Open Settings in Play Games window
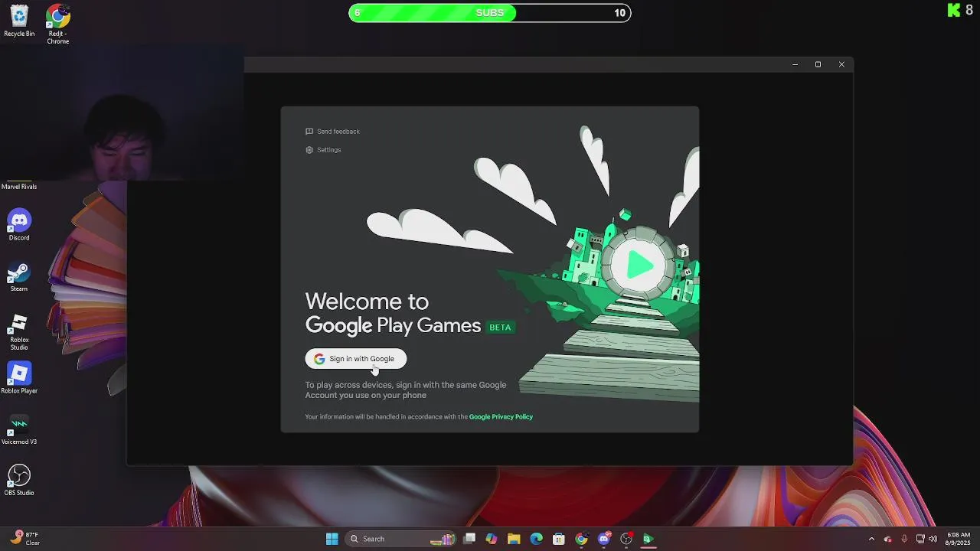 coord(323,150)
